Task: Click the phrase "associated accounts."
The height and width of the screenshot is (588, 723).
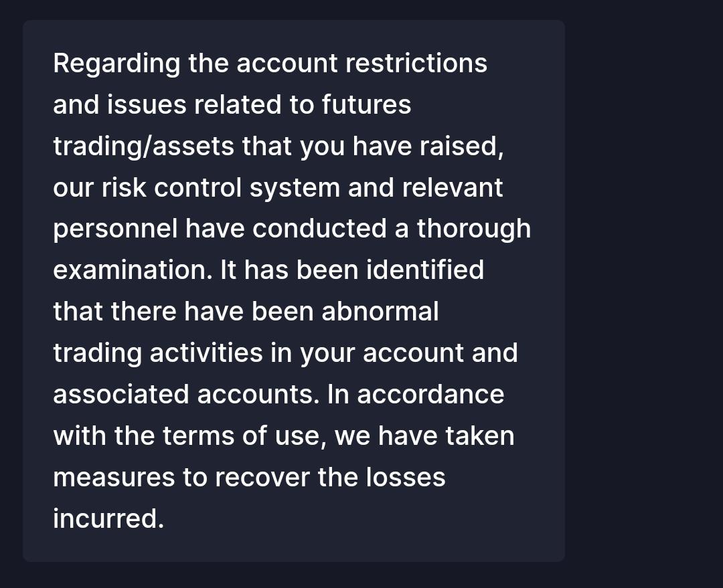Action: (x=186, y=395)
